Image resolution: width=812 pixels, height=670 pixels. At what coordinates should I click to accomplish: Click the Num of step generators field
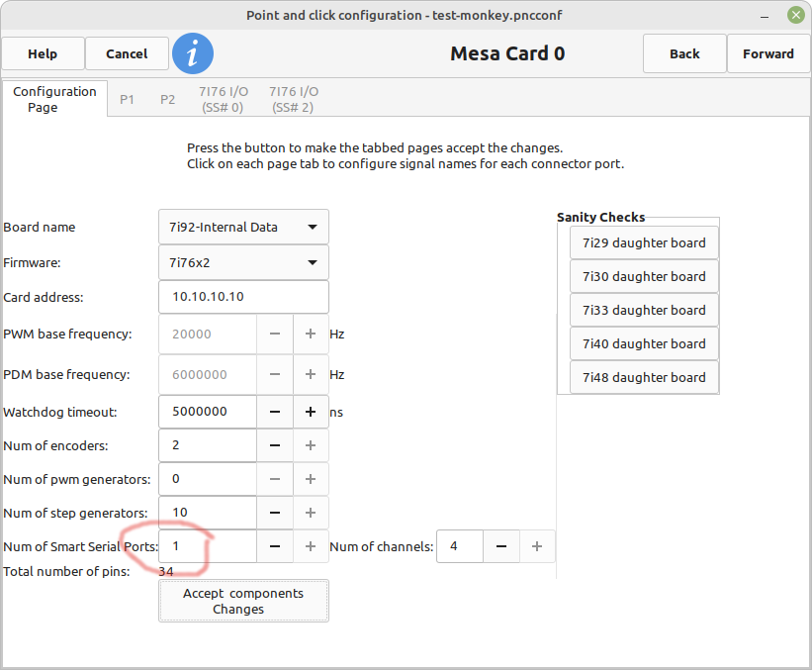(208, 513)
